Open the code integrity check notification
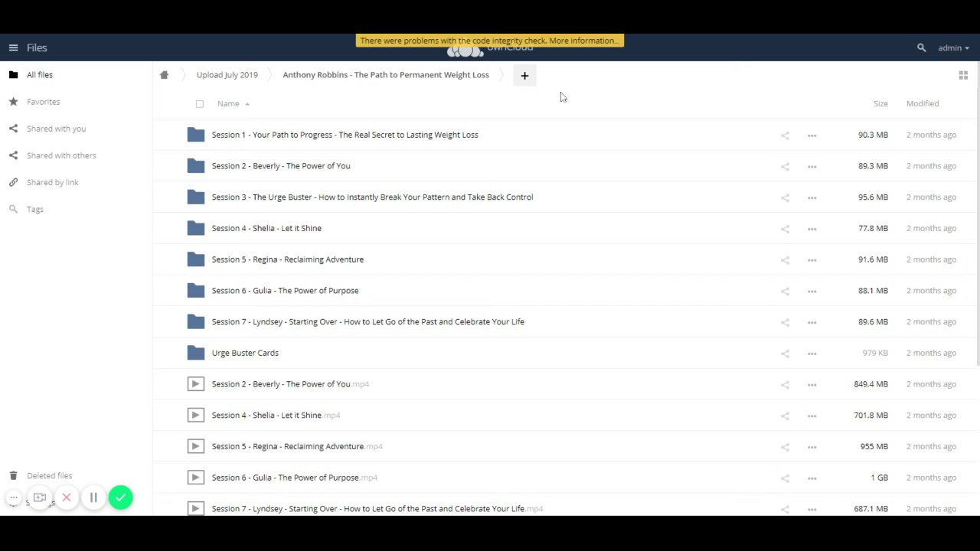This screenshot has height=551, width=980. click(x=490, y=41)
